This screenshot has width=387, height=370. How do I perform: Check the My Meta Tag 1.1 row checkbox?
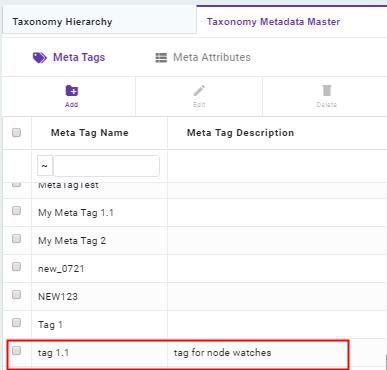coord(16,211)
